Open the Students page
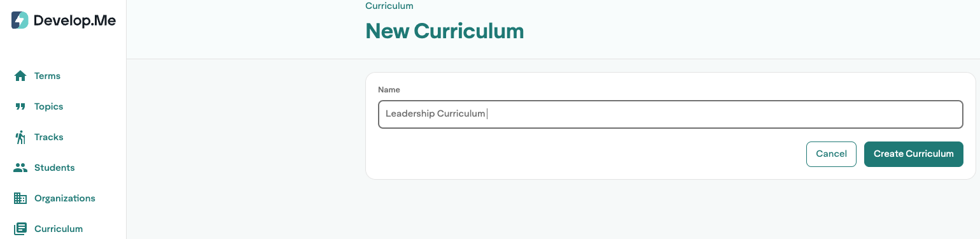 pos(54,168)
